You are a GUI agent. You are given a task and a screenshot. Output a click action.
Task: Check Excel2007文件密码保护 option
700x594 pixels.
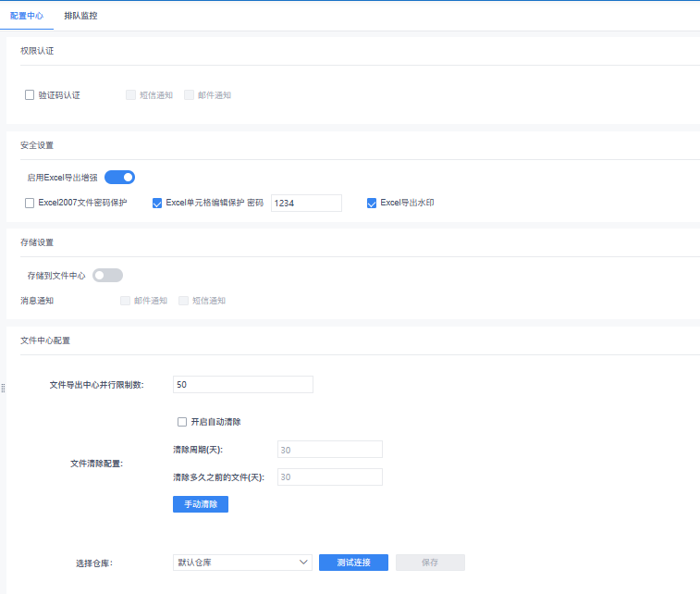coord(30,204)
